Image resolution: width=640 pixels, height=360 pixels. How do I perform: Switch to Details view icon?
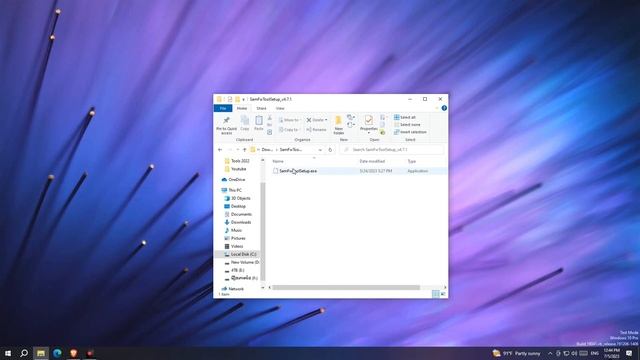click(436, 294)
